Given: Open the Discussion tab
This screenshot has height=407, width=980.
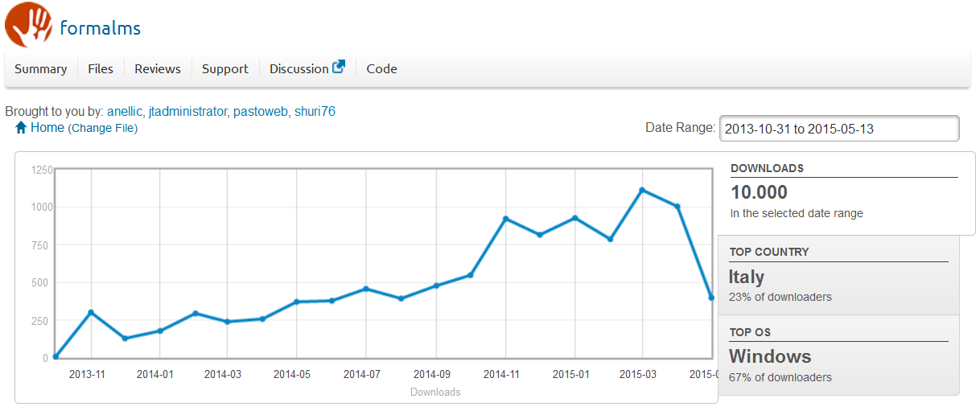Looking at the screenshot, I should [x=299, y=69].
